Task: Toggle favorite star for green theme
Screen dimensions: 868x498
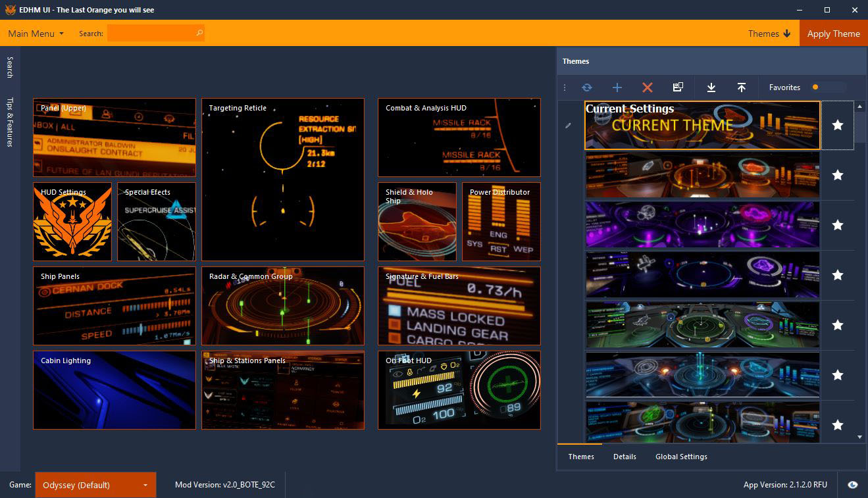Action: point(838,325)
